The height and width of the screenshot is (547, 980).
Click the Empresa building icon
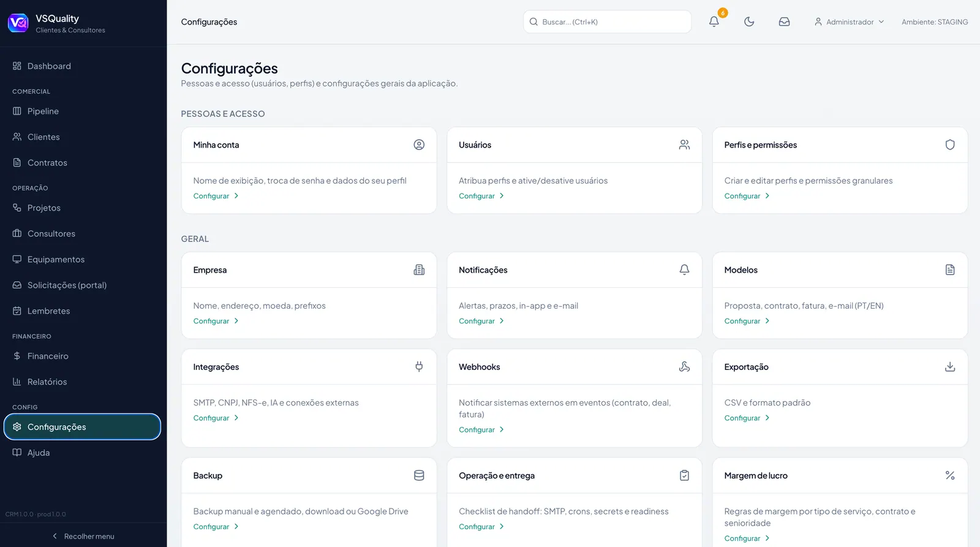tap(419, 270)
